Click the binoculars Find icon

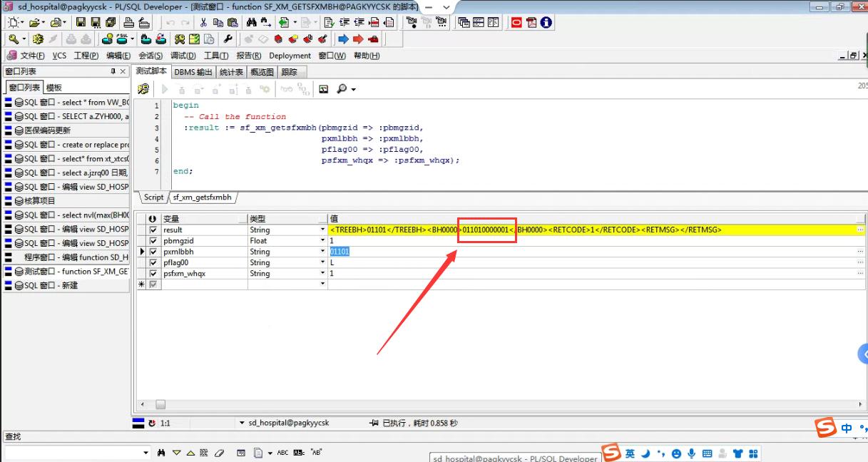tap(251, 23)
